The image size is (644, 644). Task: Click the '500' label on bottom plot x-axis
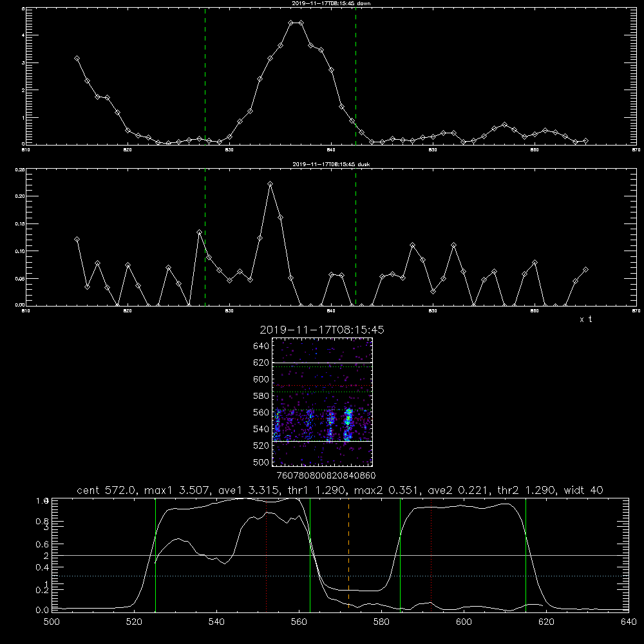pos(52,622)
